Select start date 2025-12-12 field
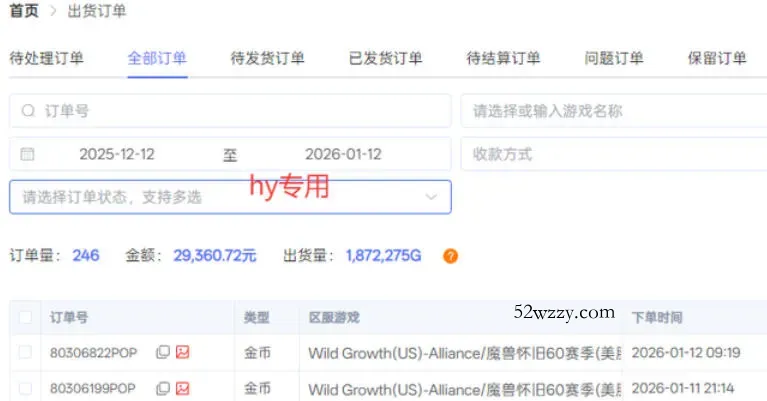Screen dimensions: 767x401 pyautogui.click(x=117, y=154)
